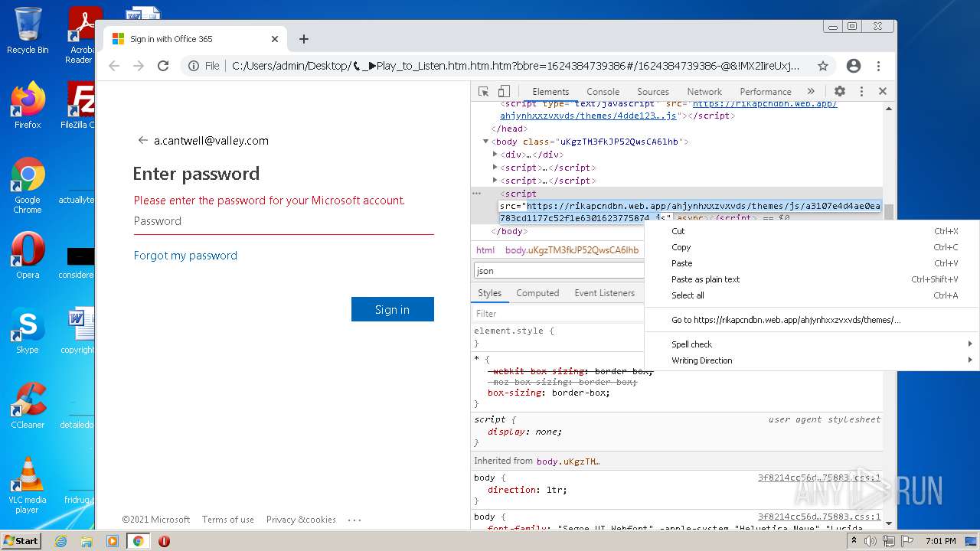Open Google Chrome desktop icon

tap(28, 186)
